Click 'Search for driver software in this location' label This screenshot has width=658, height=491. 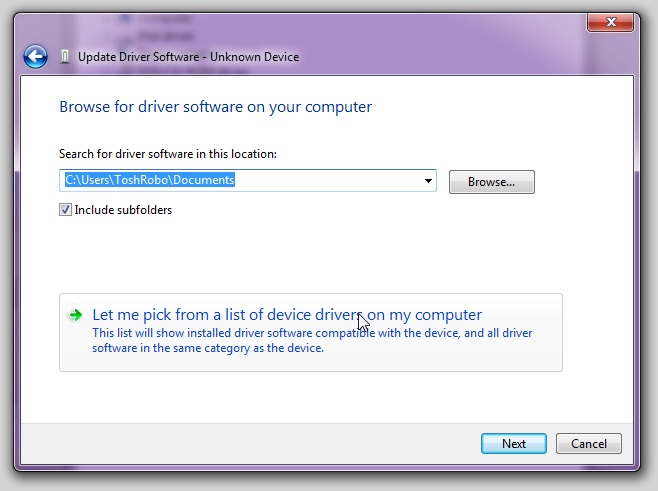[168, 154]
